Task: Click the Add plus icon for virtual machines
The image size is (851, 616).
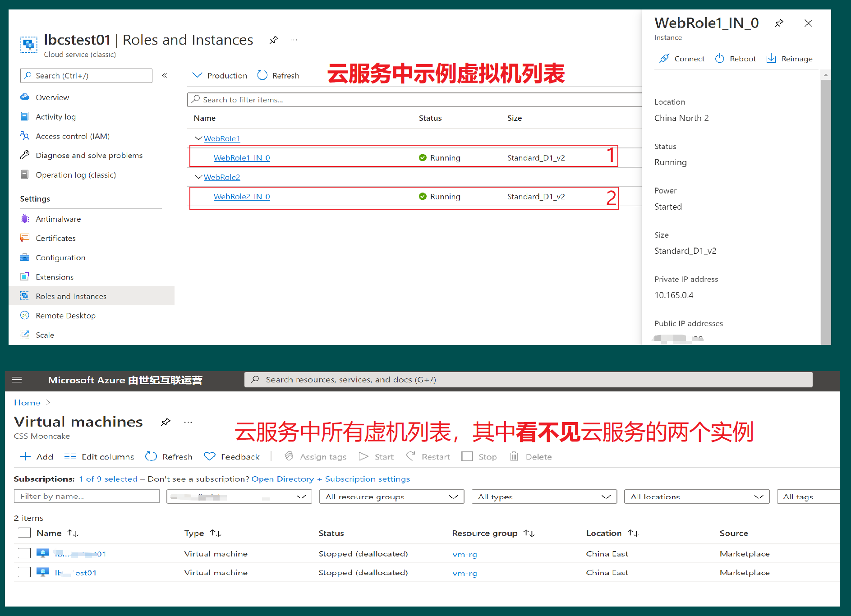Action: (25, 456)
